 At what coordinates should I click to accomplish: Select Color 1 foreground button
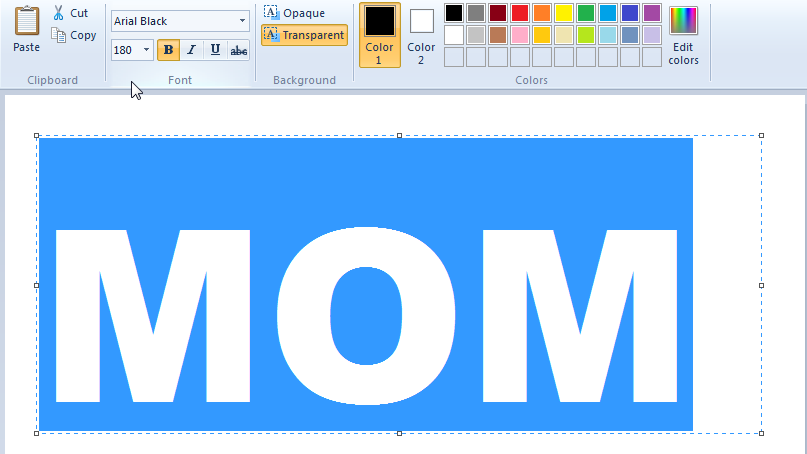point(380,35)
